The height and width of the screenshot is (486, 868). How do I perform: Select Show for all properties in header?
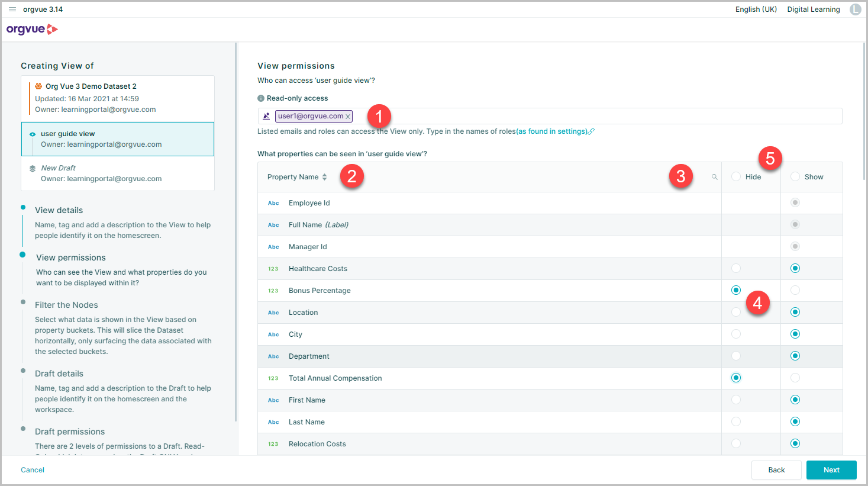(x=795, y=176)
